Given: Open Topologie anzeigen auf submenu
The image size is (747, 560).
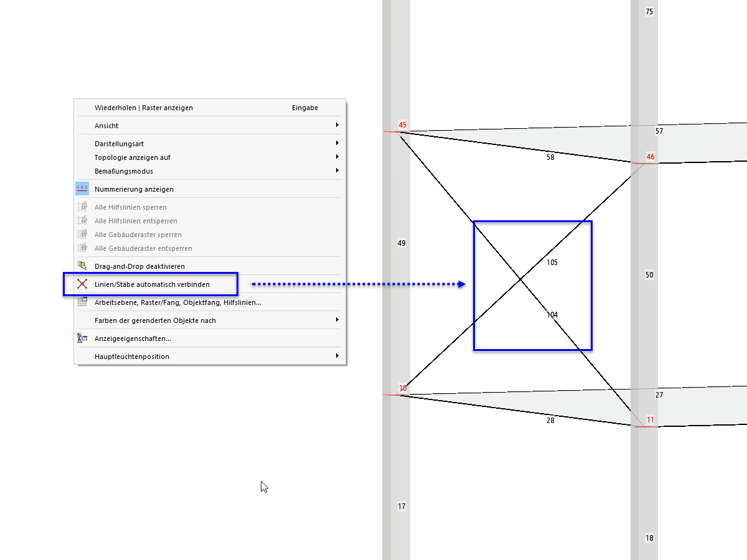Looking at the screenshot, I should tap(210, 157).
